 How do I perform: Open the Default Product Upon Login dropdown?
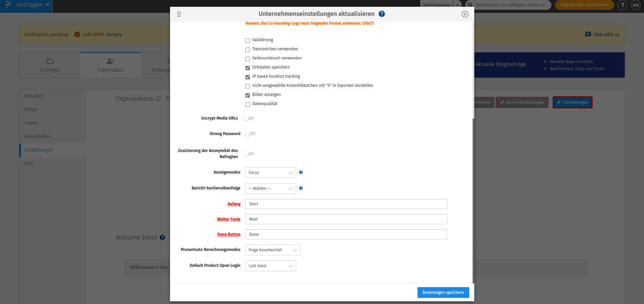(x=270, y=266)
